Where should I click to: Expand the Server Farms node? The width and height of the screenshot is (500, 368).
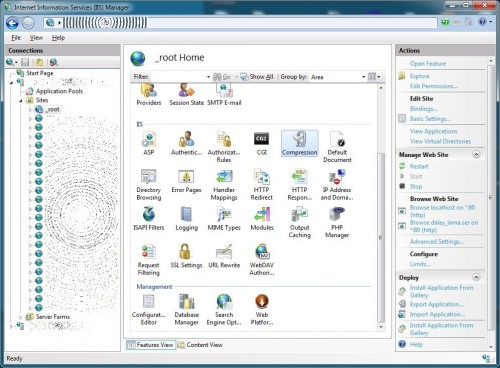click(21, 317)
